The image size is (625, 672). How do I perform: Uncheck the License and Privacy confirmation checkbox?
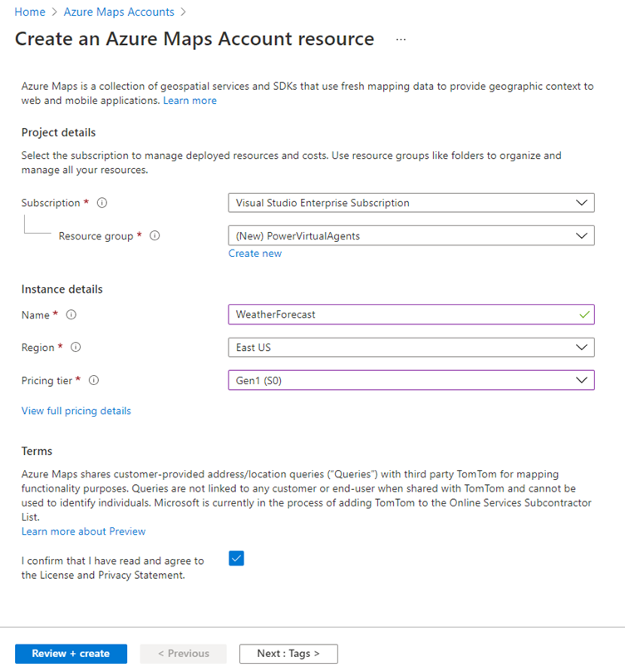pyautogui.click(x=237, y=558)
